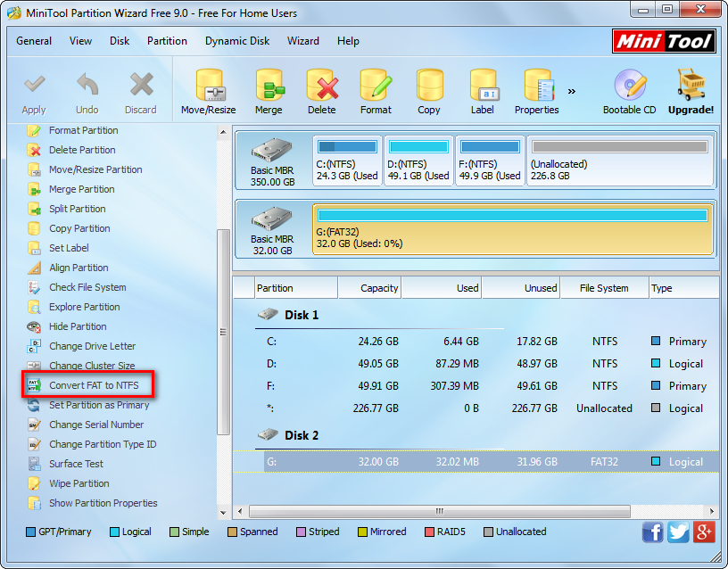728x569 pixels.
Task: Choose Explore Partition in sidebar
Action: (85, 307)
